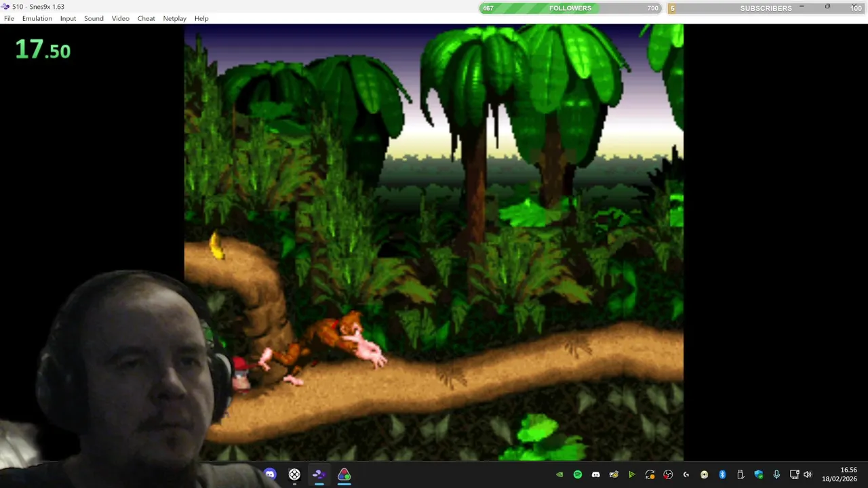868x488 pixels.
Task: Click the Subscribers goal progress bar
Action: click(x=766, y=8)
